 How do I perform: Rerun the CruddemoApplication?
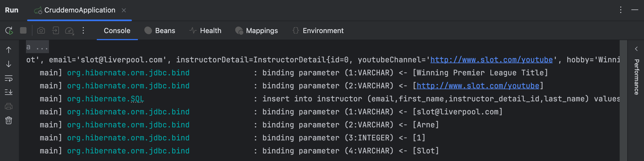[9, 31]
